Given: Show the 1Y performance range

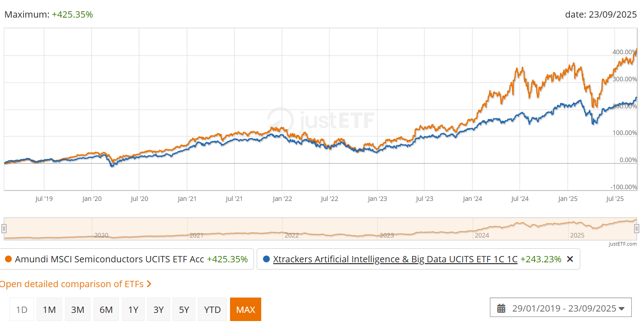Looking at the screenshot, I should pyautogui.click(x=133, y=310).
